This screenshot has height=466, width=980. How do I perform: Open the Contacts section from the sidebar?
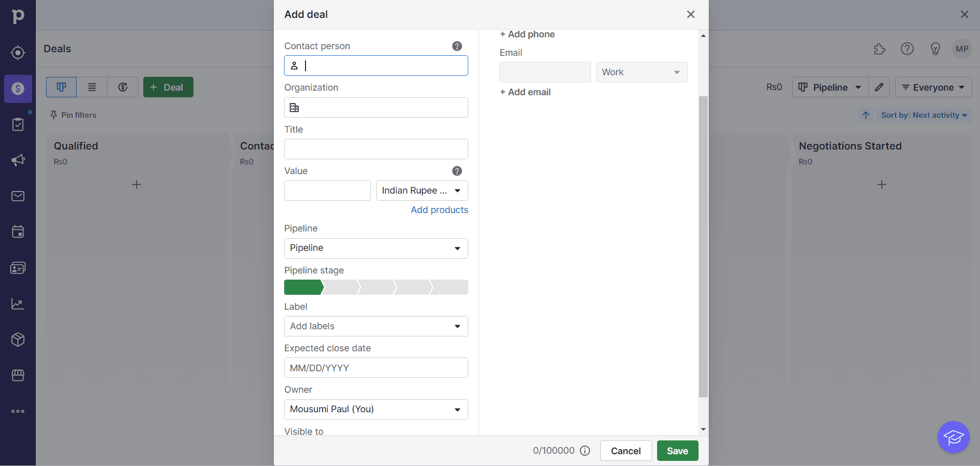[18, 267]
